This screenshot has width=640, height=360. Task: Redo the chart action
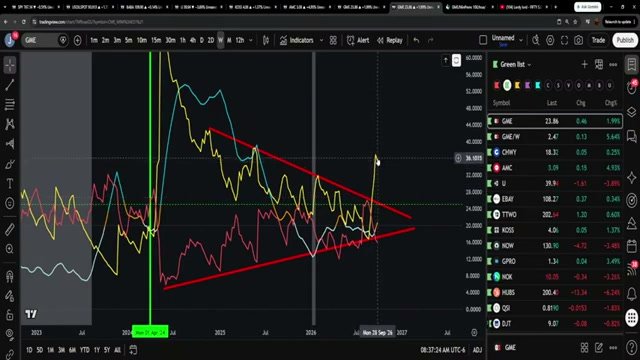(x=431, y=40)
